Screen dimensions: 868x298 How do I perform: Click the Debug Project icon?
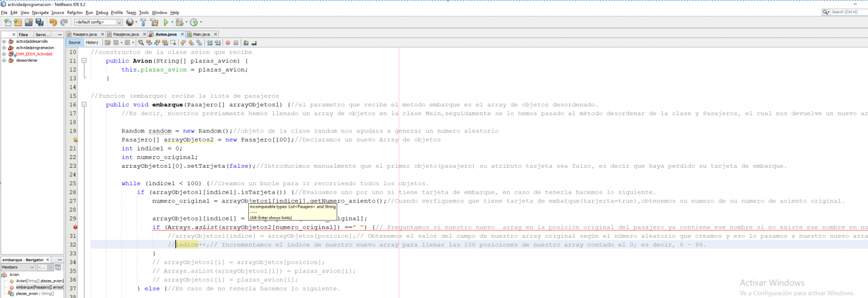(x=179, y=22)
